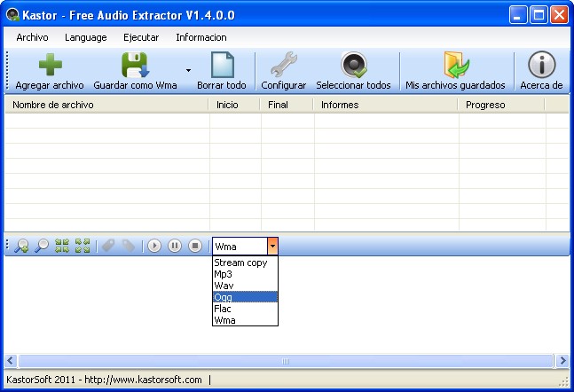Click the Informes column header
The width and height of the screenshot is (574, 392).
(385, 105)
